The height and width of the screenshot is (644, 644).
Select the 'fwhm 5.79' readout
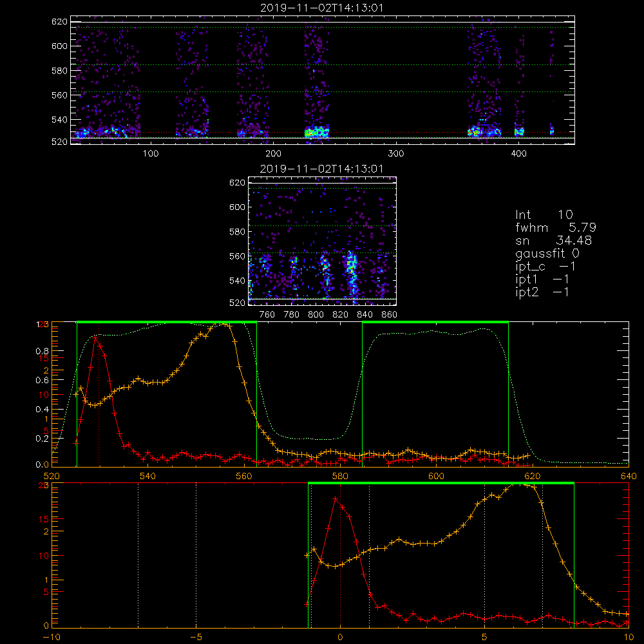556,227
